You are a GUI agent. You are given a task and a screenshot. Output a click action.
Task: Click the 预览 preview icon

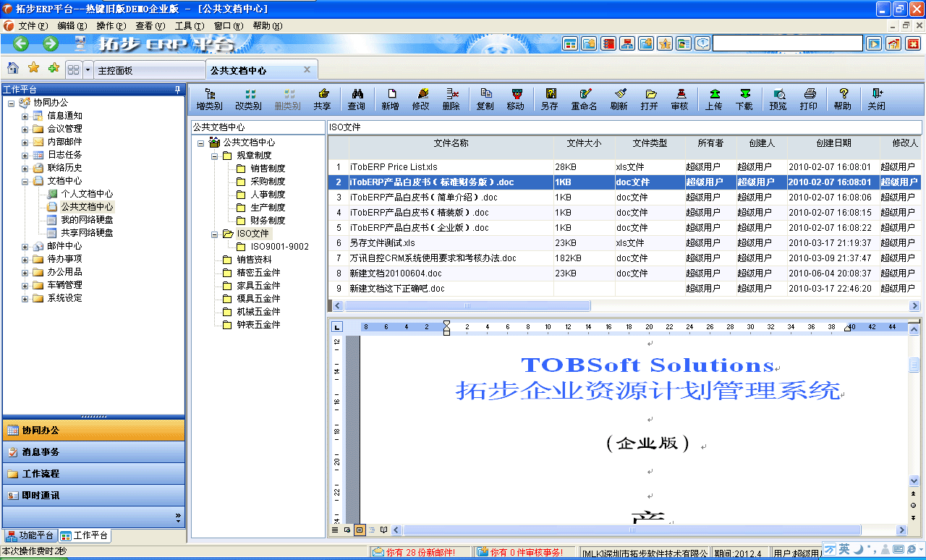[x=778, y=94]
